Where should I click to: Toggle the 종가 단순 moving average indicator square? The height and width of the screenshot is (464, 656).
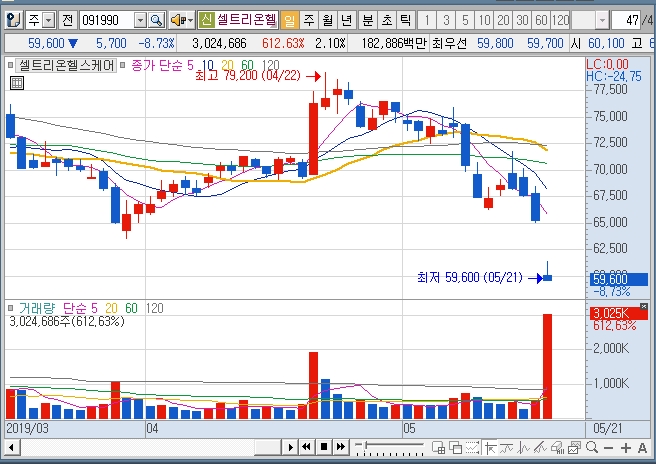(x=123, y=65)
